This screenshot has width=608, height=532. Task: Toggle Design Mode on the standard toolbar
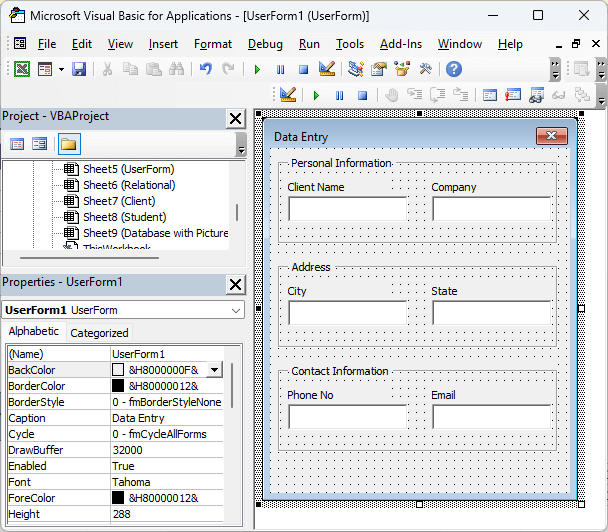pos(326,69)
